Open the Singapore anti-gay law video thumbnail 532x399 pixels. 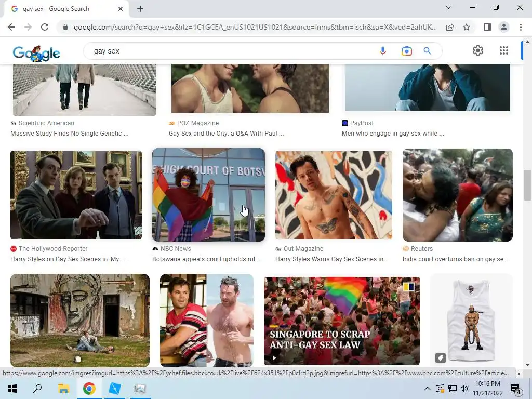pos(342,321)
